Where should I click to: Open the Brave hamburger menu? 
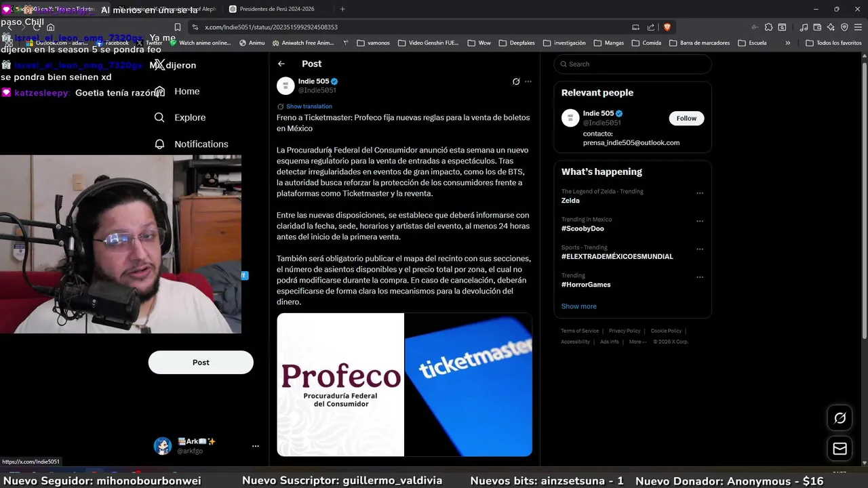click(x=858, y=27)
